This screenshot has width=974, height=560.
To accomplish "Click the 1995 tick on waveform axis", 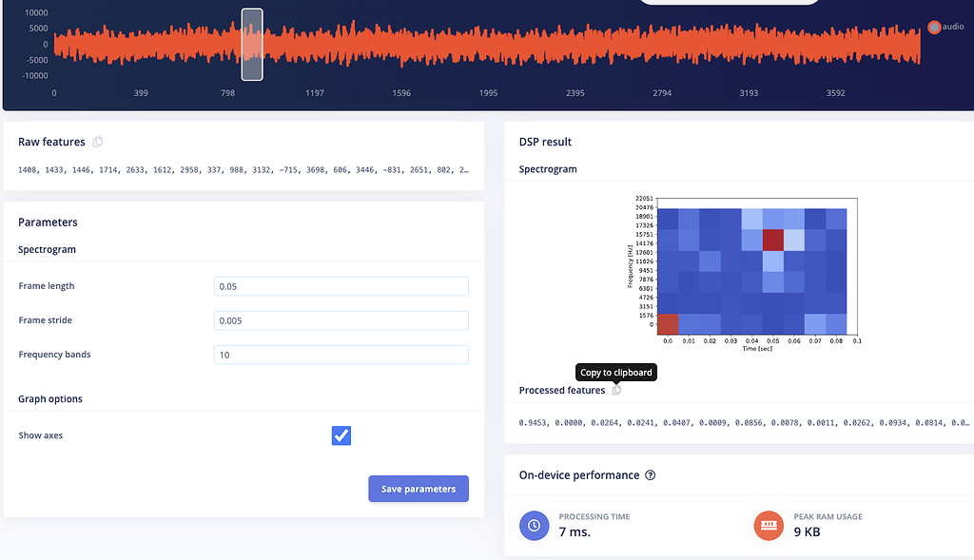I will pos(488,93).
